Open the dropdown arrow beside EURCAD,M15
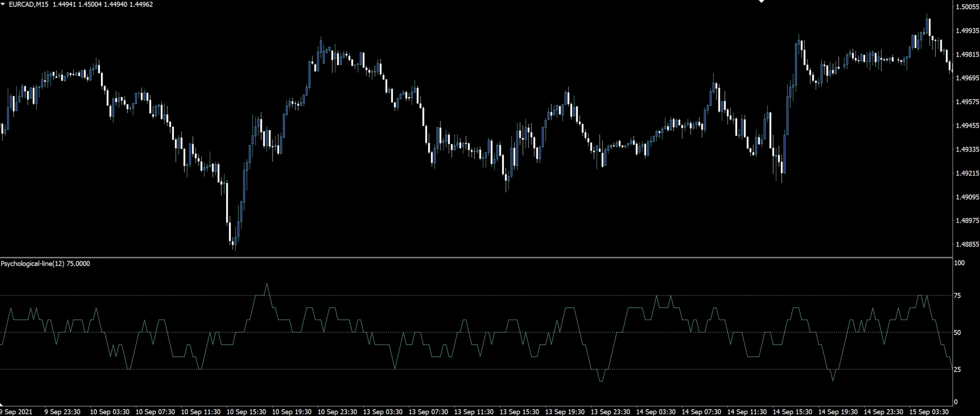Screen dimensions: 980x416 pyautogui.click(x=4, y=4)
